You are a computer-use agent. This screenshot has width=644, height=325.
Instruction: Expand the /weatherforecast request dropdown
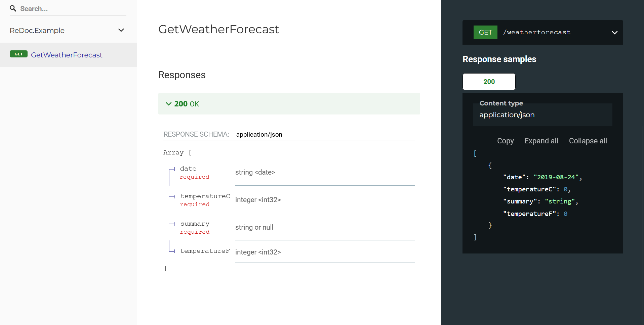point(615,33)
